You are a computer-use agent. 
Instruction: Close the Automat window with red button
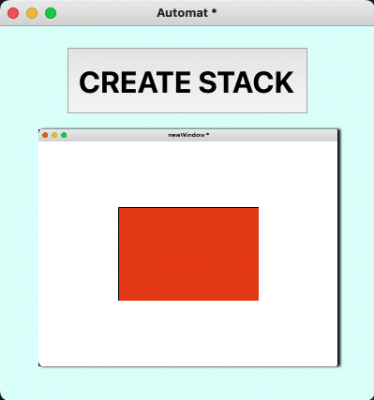click(x=13, y=13)
